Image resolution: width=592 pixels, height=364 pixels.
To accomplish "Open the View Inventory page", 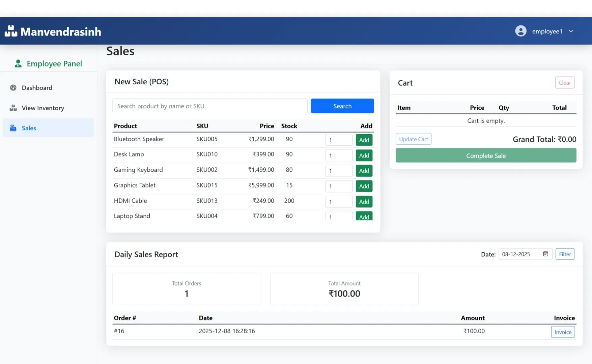I will point(43,108).
